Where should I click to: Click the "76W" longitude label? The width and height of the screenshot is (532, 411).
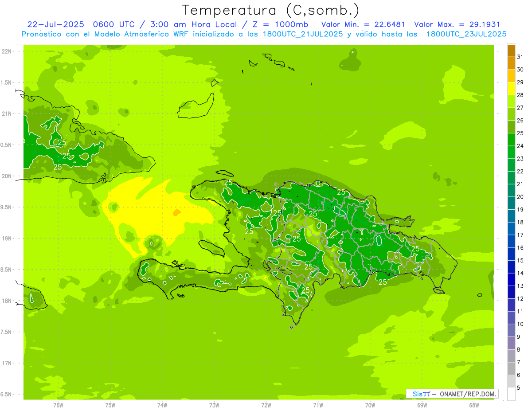[58, 405]
